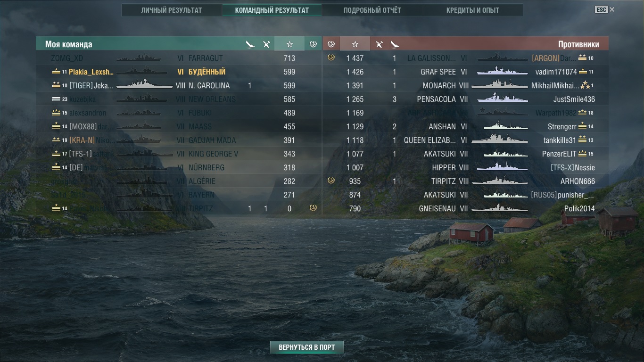Screen dimensions: 644x362
Task: Sort enemies by star experience column
Action: click(355, 44)
